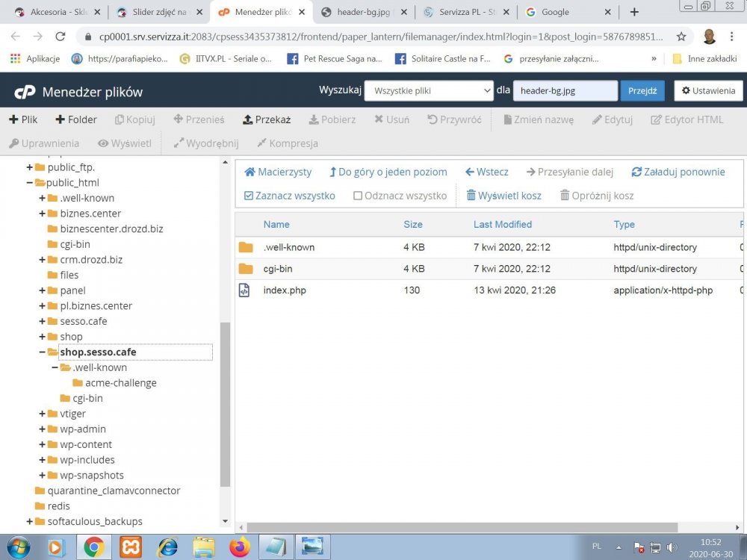Click Wyświetl view tool
This screenshot has width=747, height=560.
[x=124, y=143]
